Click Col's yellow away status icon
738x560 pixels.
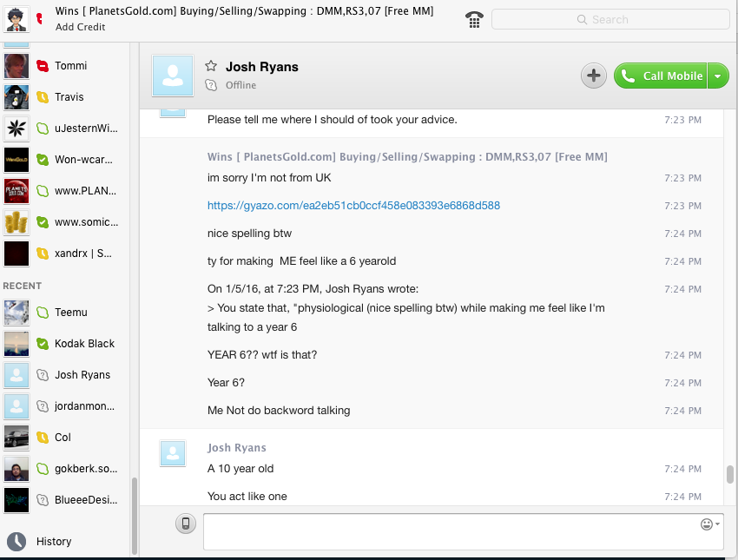click(x=43, y=438)
